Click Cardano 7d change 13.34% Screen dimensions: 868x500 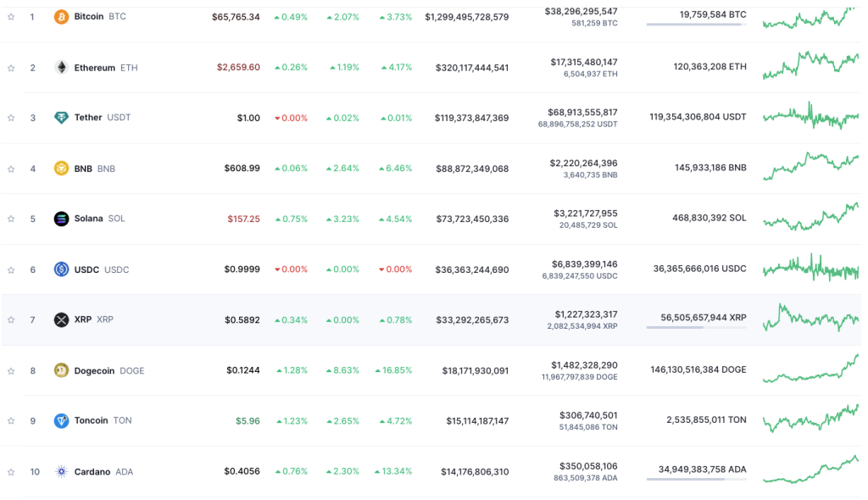click(393, 472)
